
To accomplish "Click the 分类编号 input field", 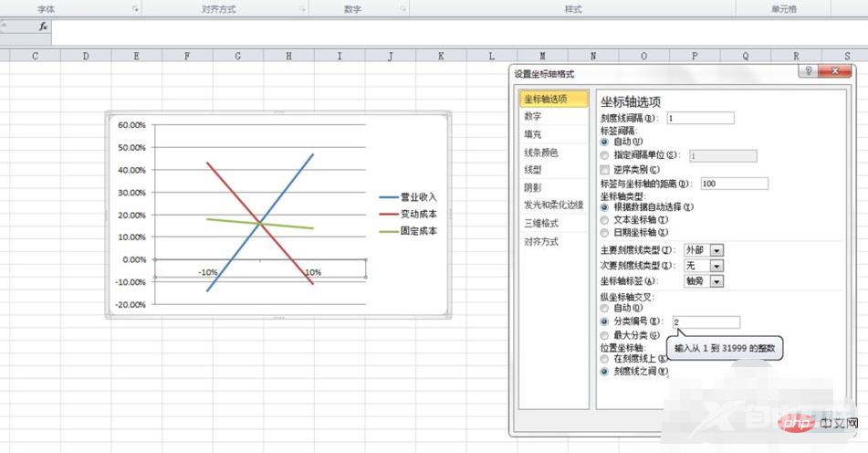I will (x=705, y=322).
